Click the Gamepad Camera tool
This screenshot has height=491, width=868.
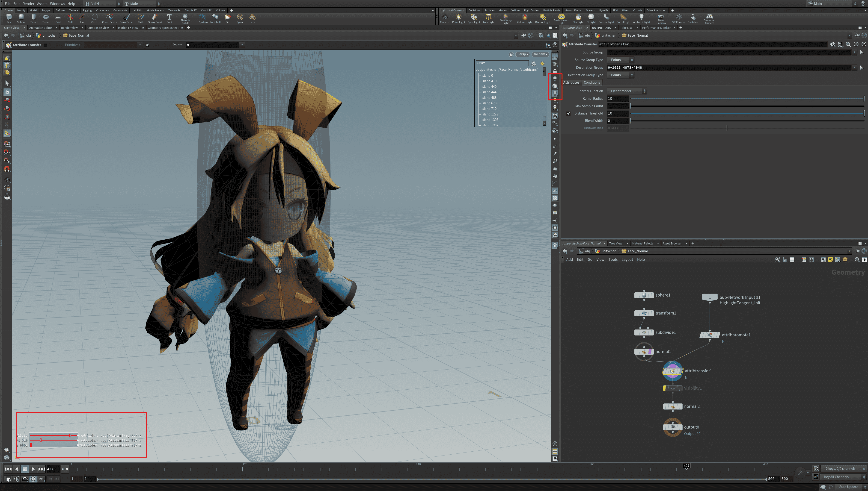click(x=709, y=19)
